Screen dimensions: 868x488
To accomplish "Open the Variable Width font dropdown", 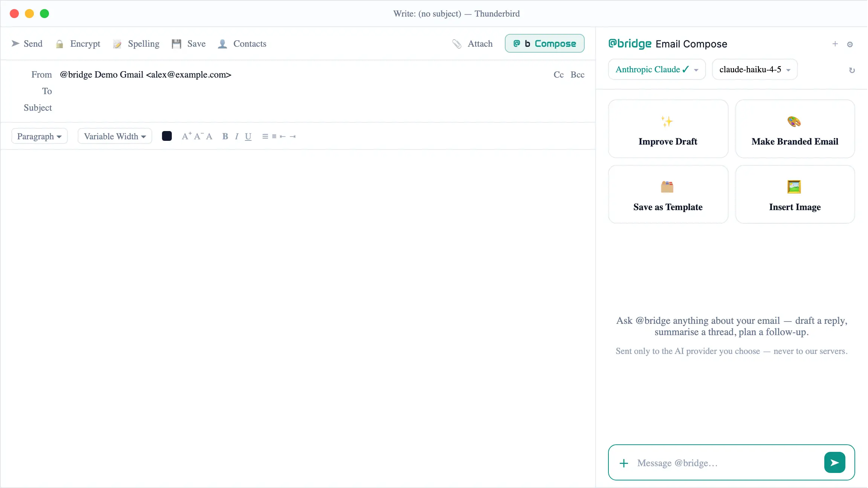I will coord(115,136).
